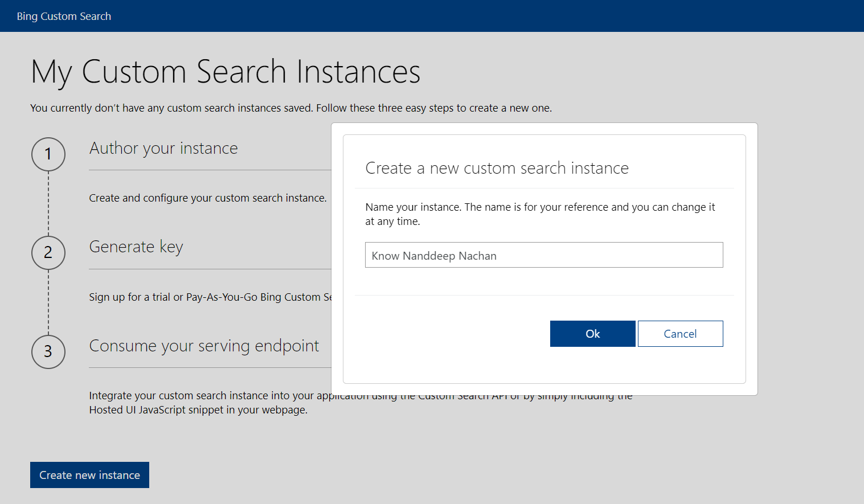This screenshot has width=864, height=504.
Task: Click the empty area of the blue header bar
Action: 484,16
